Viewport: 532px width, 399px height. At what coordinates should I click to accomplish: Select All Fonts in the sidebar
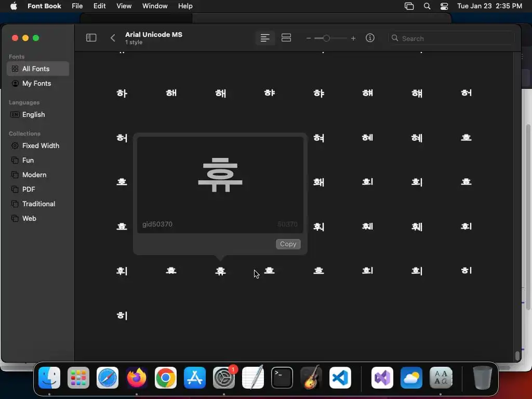tap(37, 69)
